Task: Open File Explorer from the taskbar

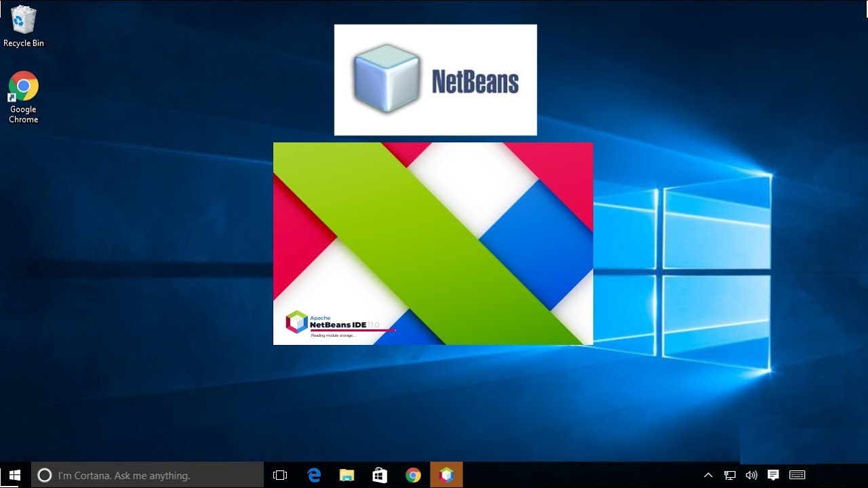Action: tap(347, 475)
